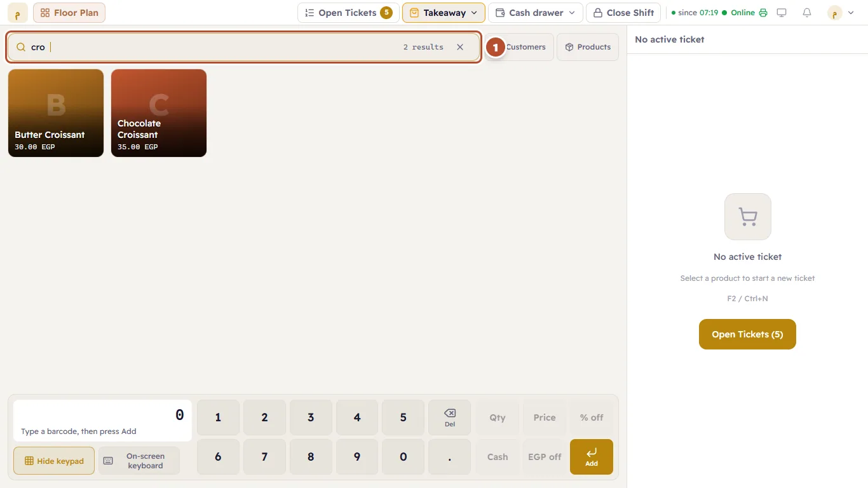Click the shopping cart icon in ticket panel
Viewport: 868px width, 488px height.
pos(748,217)
